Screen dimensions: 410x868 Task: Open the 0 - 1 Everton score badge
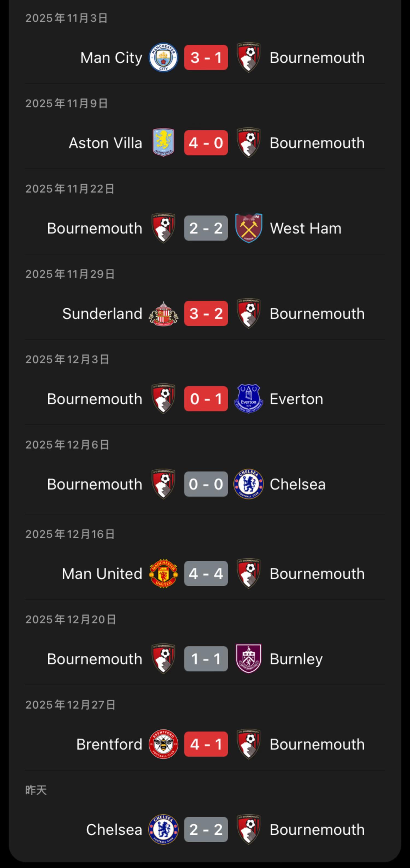pyautogui.click(x=206, y=399)
